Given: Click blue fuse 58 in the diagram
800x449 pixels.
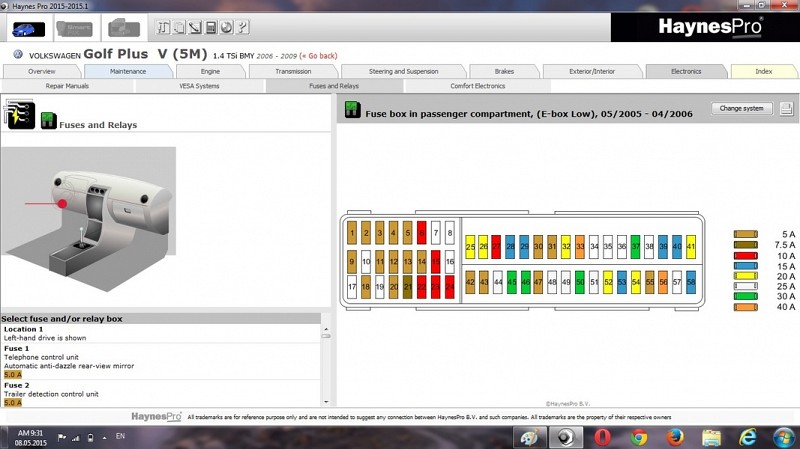Looking at the screenshot, I should (691, 282).
